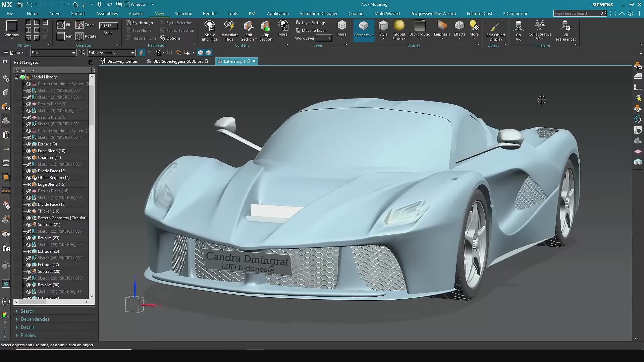Open the Edit Section tool
The width and height of the screenshot is (644, 362).
(x=249, y=26)
